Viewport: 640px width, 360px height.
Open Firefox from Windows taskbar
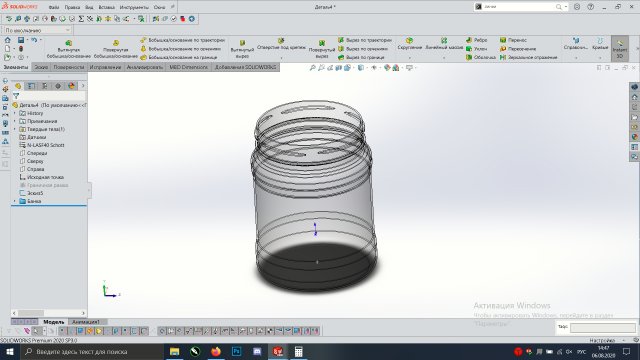(216, 351)
